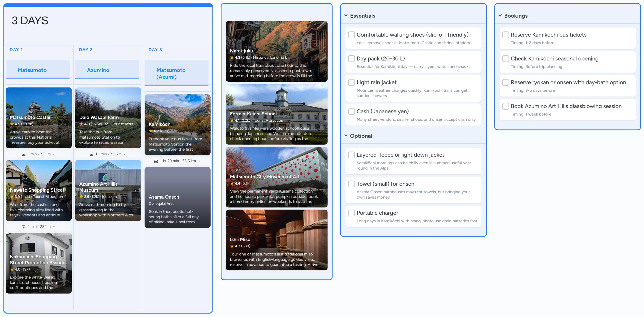The image size is (644, 317).
Task: Collapse the Optional section
Action: (346, 136)
